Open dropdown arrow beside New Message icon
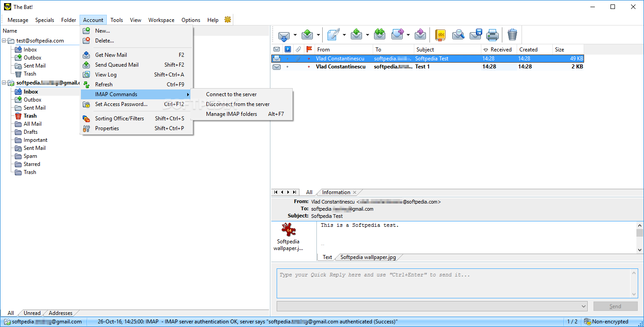 [x=344, y=35]
